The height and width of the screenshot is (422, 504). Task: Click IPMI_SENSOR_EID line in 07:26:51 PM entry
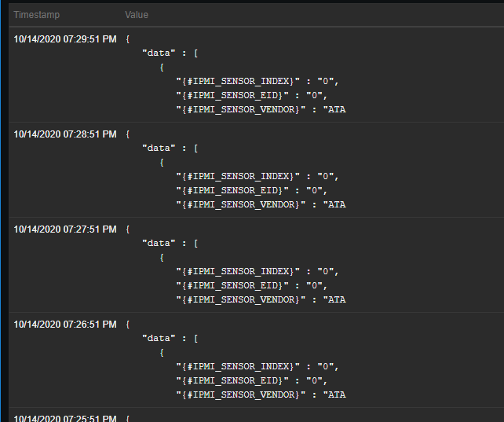tap(252, 381)
